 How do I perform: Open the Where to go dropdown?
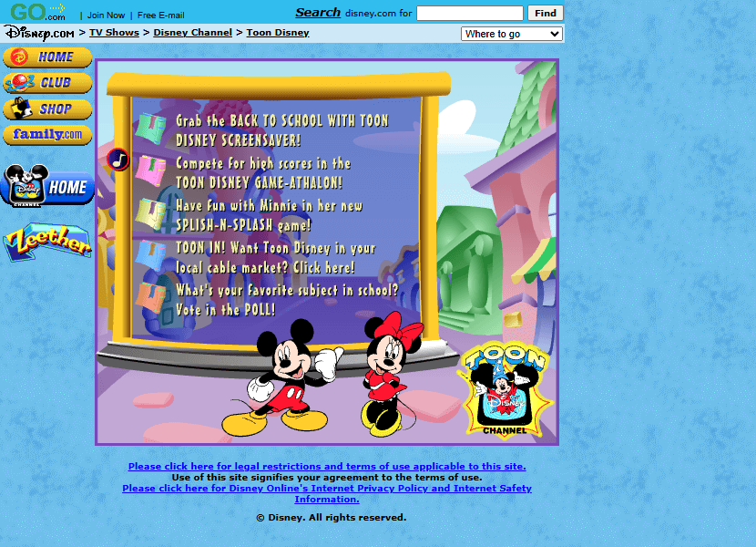[x=512, y=34]
